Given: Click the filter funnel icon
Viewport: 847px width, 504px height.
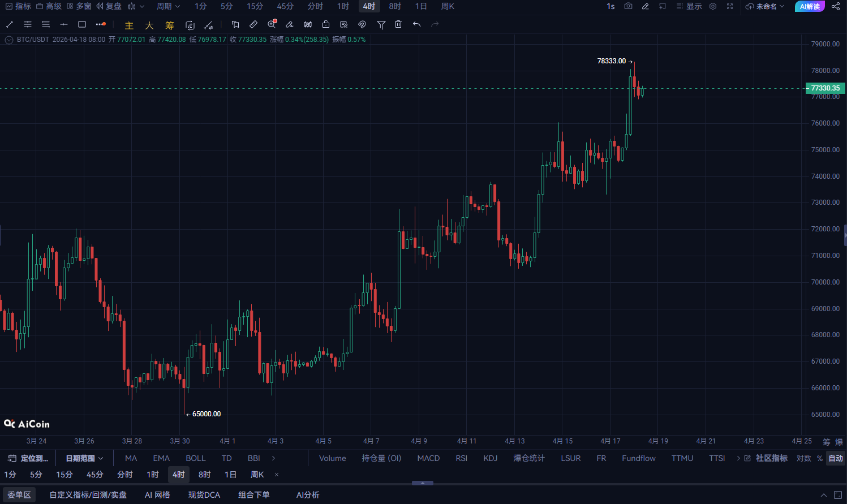Looking at the screenshot, I should click(x=381, y=25).
